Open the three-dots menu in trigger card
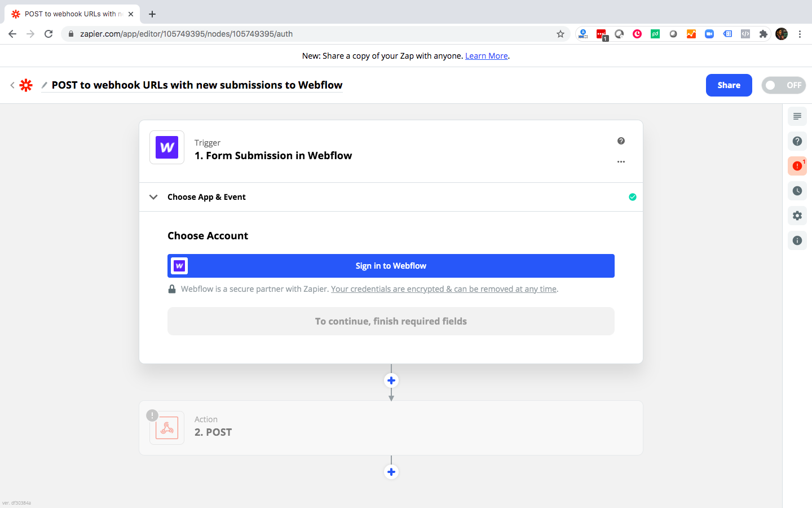The height and width of the screenshot is (508, 812). click(x=621, y=162)
